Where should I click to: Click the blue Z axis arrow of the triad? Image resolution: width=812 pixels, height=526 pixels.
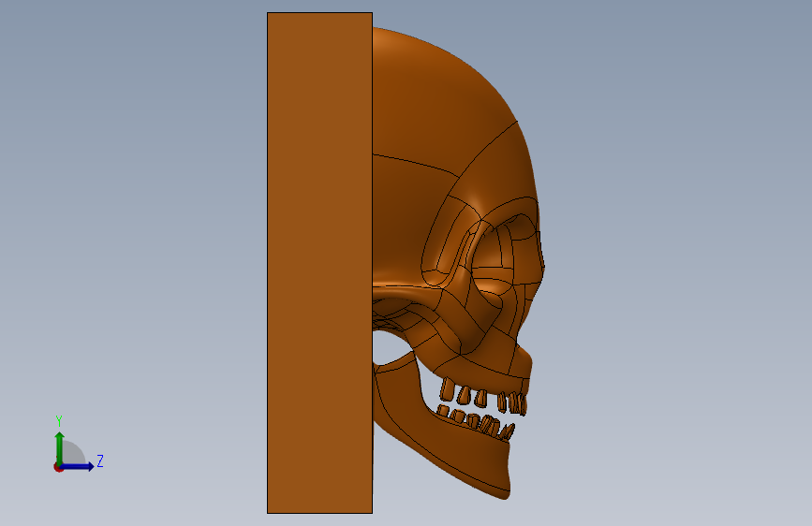click(78, 466)
